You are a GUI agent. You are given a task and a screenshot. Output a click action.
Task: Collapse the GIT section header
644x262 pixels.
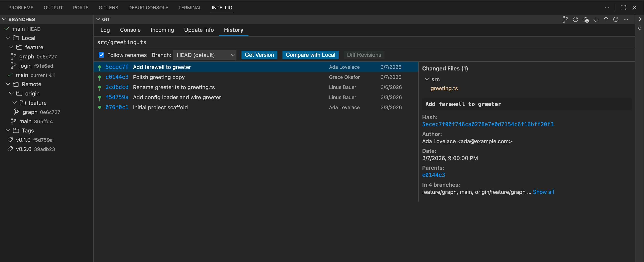[x=98, y=19]
